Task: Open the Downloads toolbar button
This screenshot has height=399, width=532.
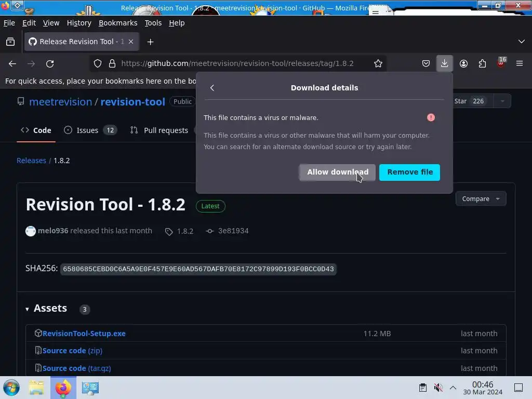Action: click(x=445, y=63)
